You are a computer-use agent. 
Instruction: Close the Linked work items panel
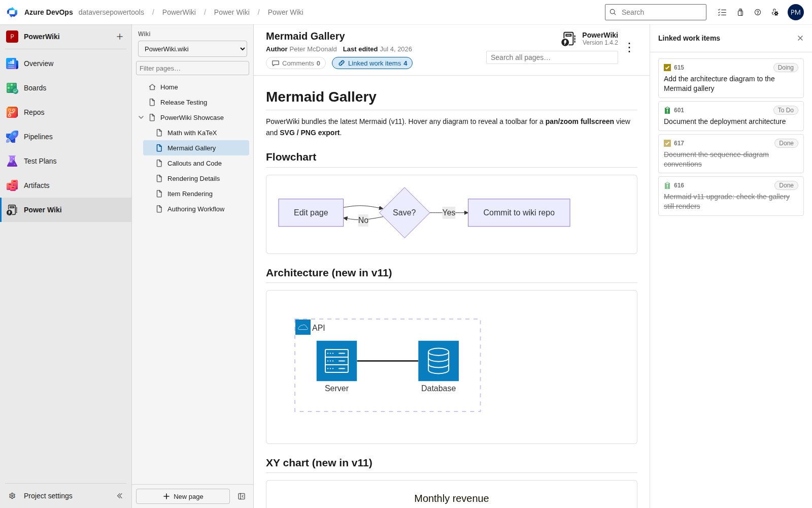point(800,38)
